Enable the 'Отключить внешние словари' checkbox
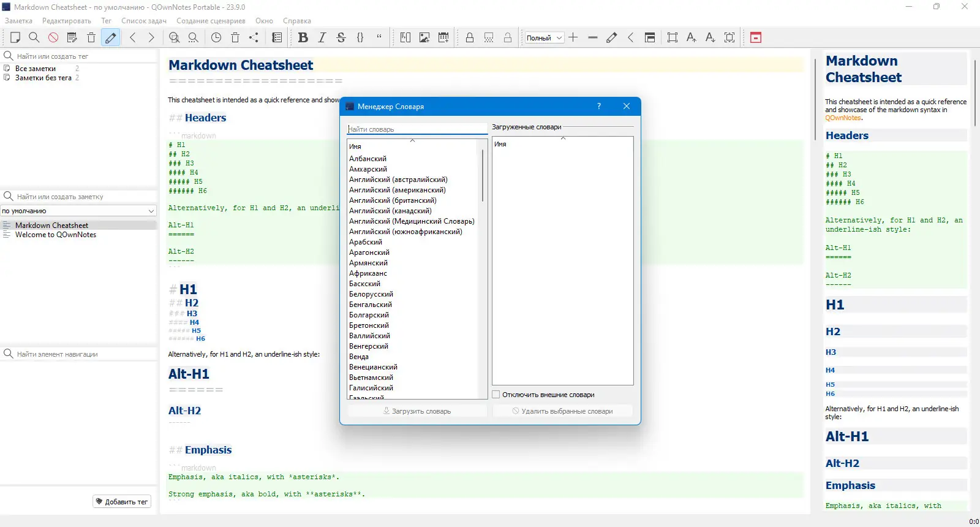 (x=496, y=395)
